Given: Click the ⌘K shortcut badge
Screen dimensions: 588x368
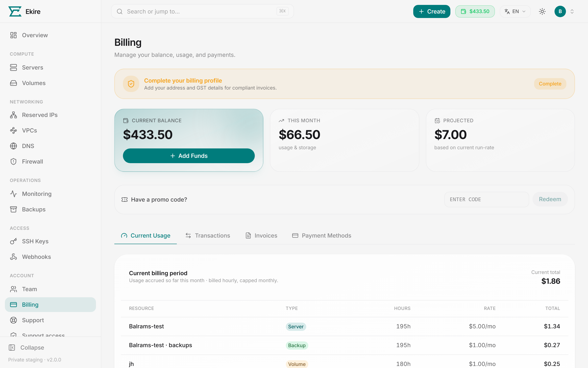Looking at the screenshot, I should point(282,11).
